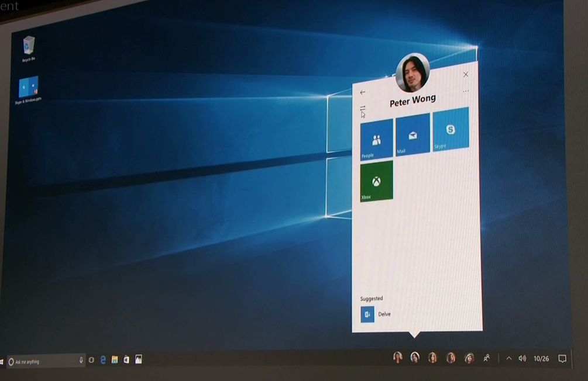Go back using the panel's back arrow
The height and width of the screenshot is (381, 588).
coord(363,92)
